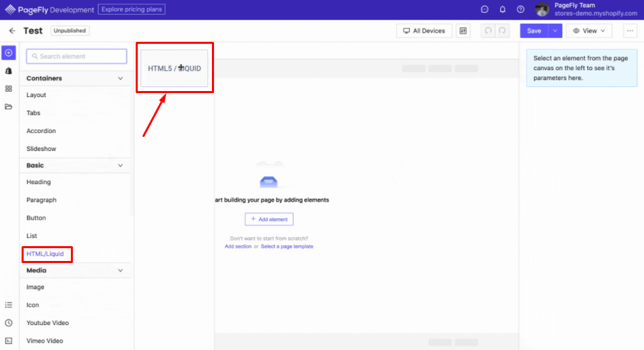644x350 pixels.
Task: Open the View dropdown menu
Action: click(x=589, y=31)
